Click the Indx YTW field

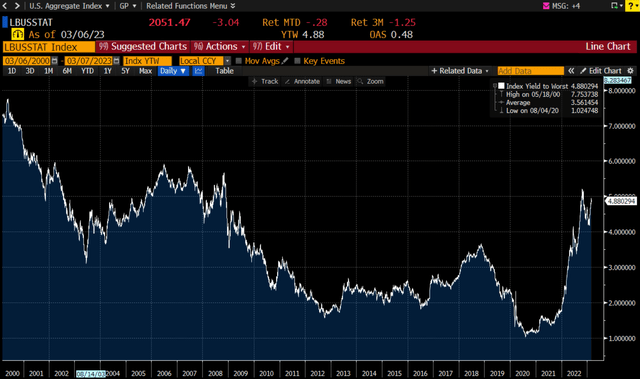[147, 61]
